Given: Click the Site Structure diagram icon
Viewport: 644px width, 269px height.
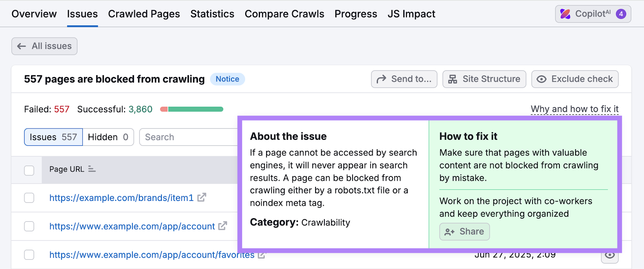Looking at the screenshot, I should (452, 79).
